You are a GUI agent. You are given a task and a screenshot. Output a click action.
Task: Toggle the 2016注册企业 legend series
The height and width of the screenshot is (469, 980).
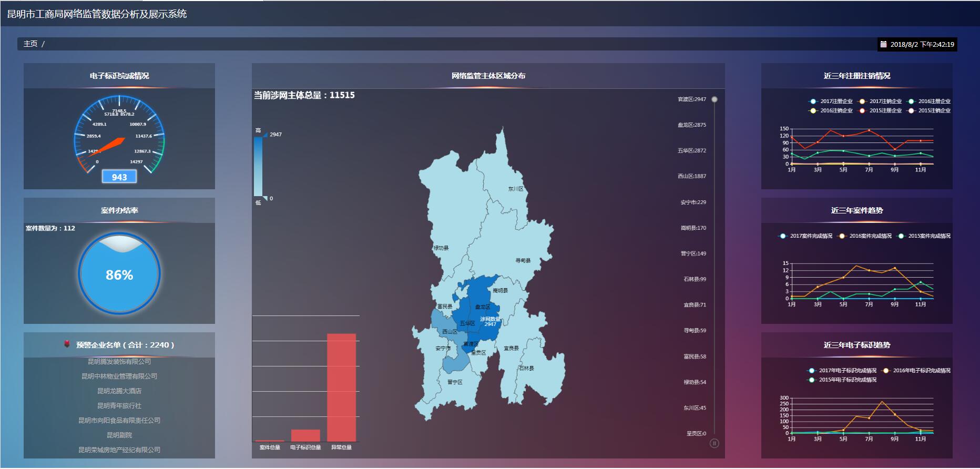[928, 101]
